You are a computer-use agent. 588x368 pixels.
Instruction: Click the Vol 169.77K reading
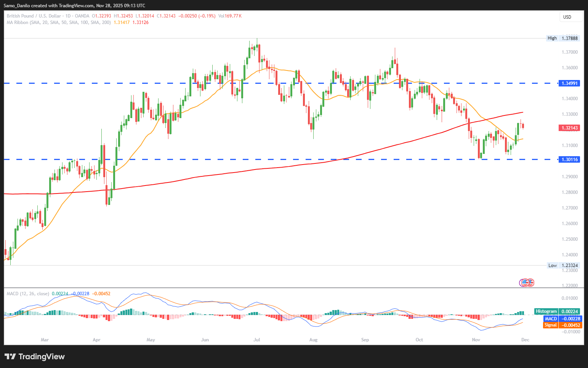point(230,16)
